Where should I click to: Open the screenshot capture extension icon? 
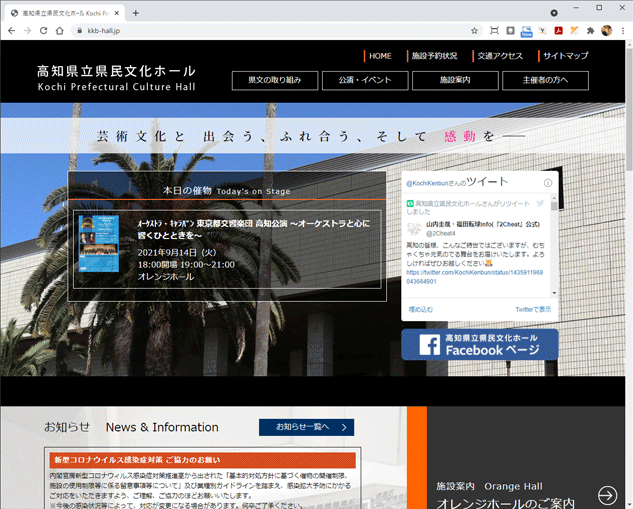tap(494, 31)
